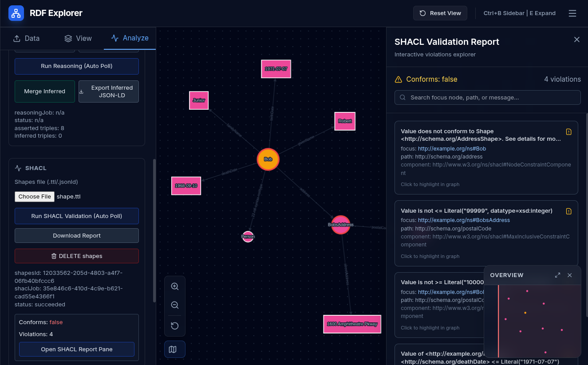The height and width of the screenshot is (365, 588).
Task: Click the info icon on the AddressShape violation
Action: [x=568, y=131]
